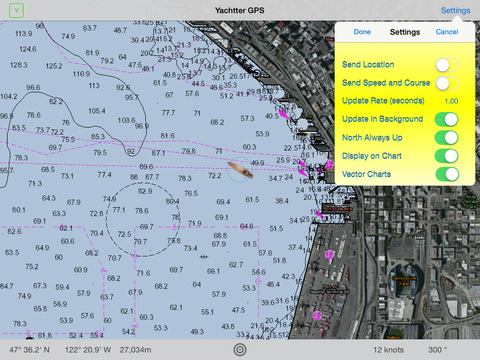Screen dimensions: 480x360
Task: Select the boat icon on the chart
Action: (240, 170)
